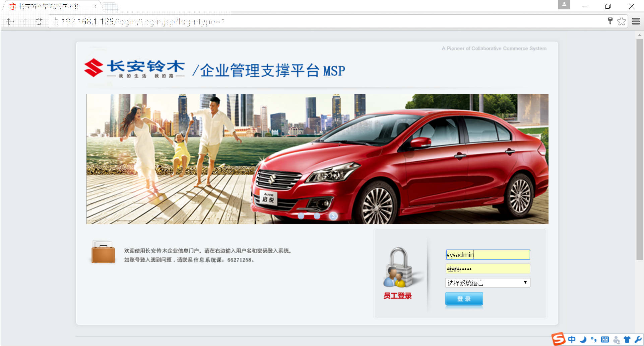Select the second carousel slide dot
This screenshot has width=644, height=346.
point(317,216)
